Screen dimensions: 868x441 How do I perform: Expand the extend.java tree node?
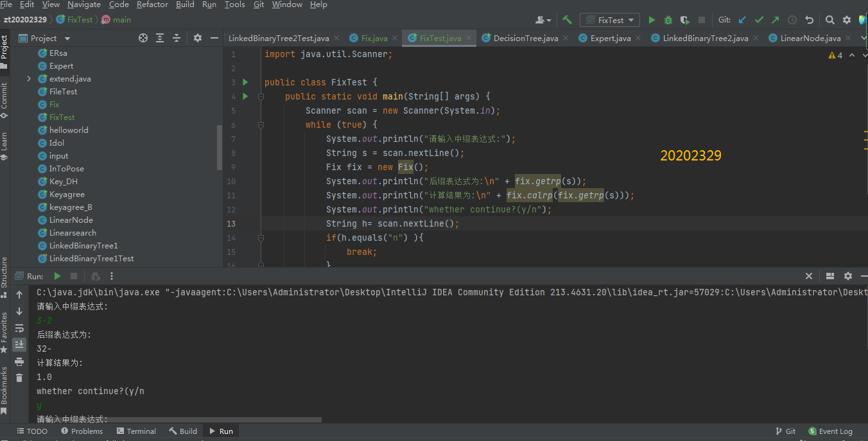pos(29,79)
